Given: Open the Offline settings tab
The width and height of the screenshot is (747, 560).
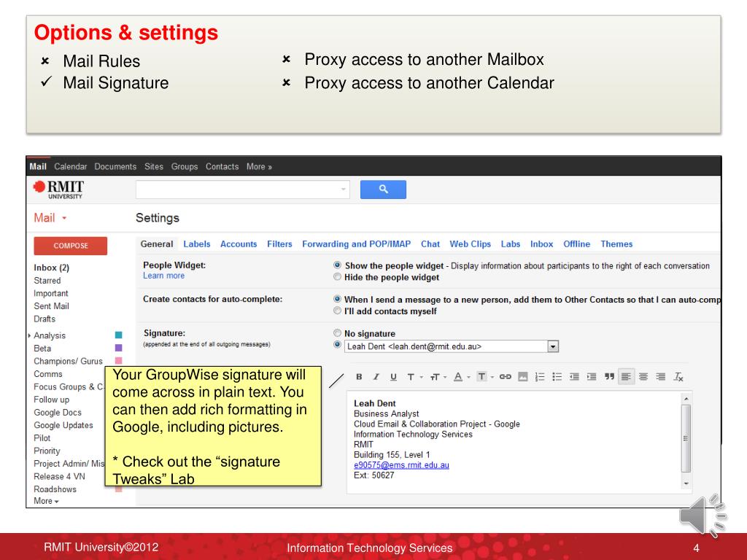Looking at the screenshot, I should (576, 244).
